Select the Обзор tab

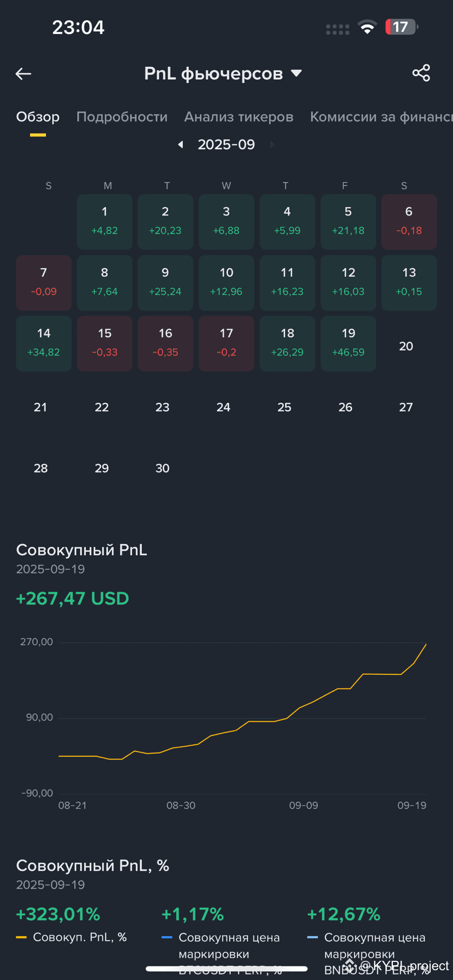click(x=38, y=116)
